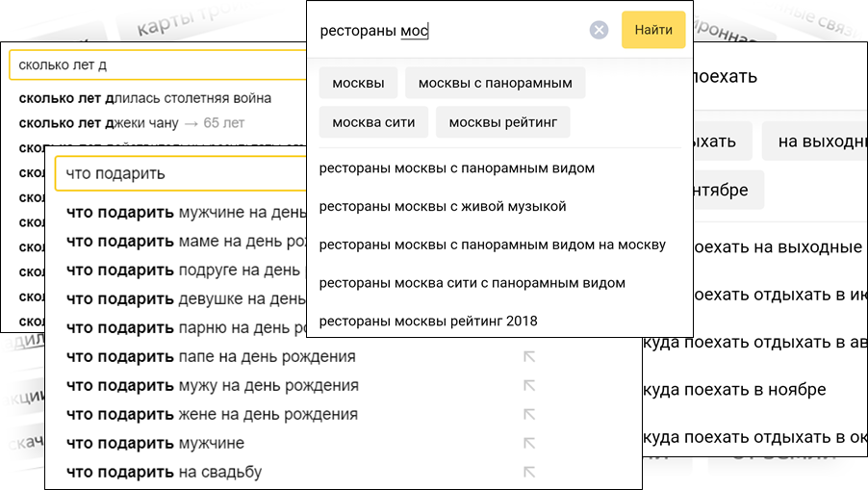Select 'что подарить девушке на день' suggestion
Screen dimensions: 868x490
point(186,299)
